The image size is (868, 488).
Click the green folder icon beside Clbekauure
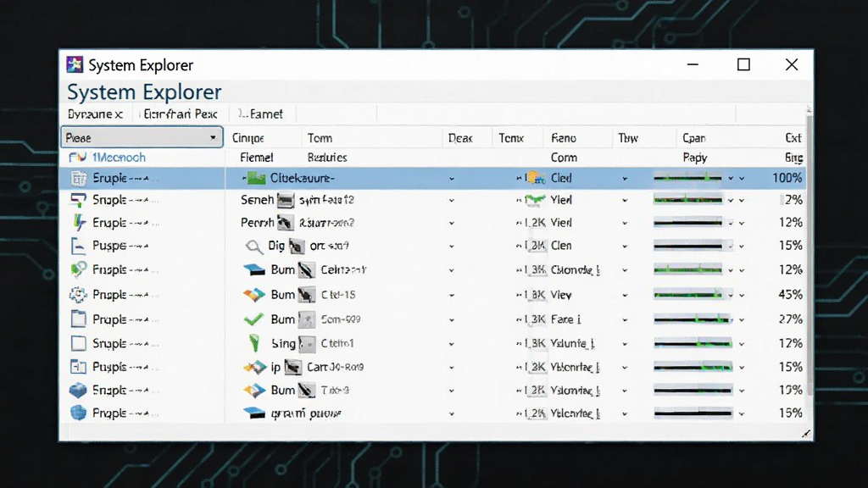coord(256,178)
